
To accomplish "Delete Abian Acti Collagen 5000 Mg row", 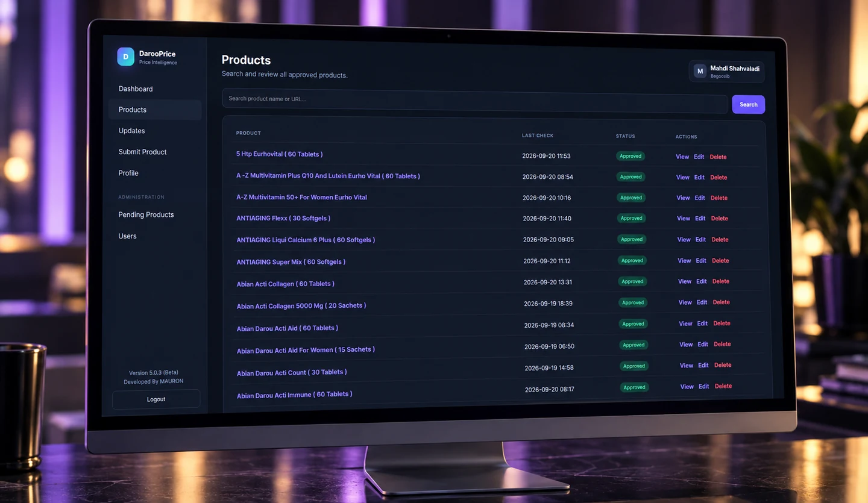I will click(722, 302).
